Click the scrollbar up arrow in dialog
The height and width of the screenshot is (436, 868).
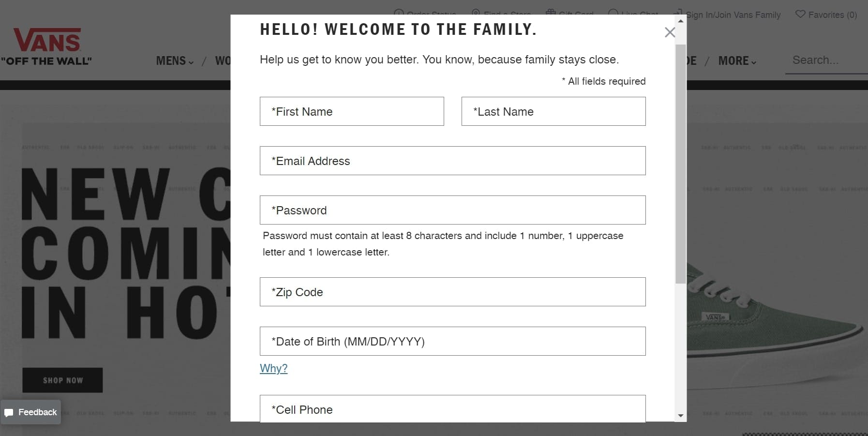click(x=681, y=21)
